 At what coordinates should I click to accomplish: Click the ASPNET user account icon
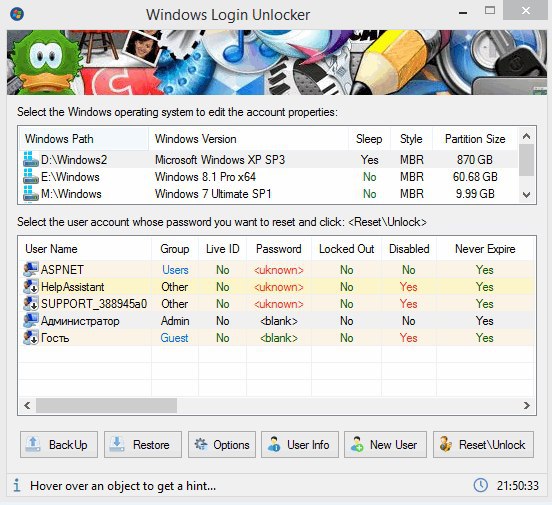(31, 269)
